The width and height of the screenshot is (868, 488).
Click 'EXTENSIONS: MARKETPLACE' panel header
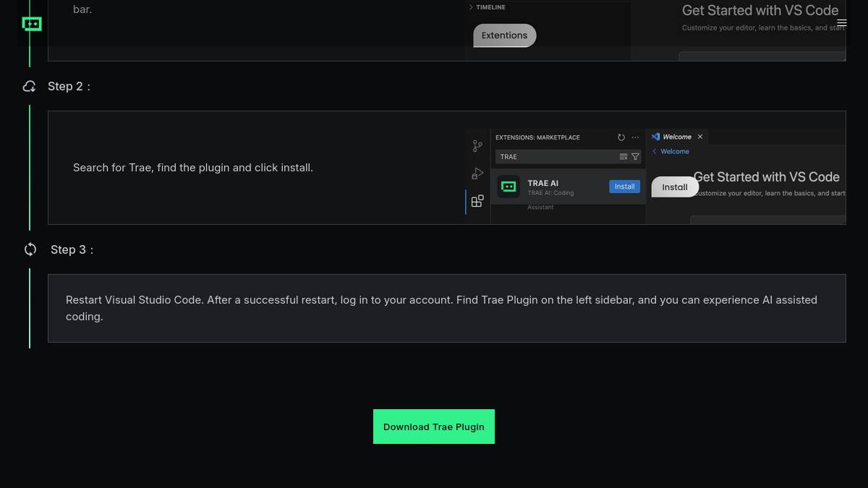point(537,137)
